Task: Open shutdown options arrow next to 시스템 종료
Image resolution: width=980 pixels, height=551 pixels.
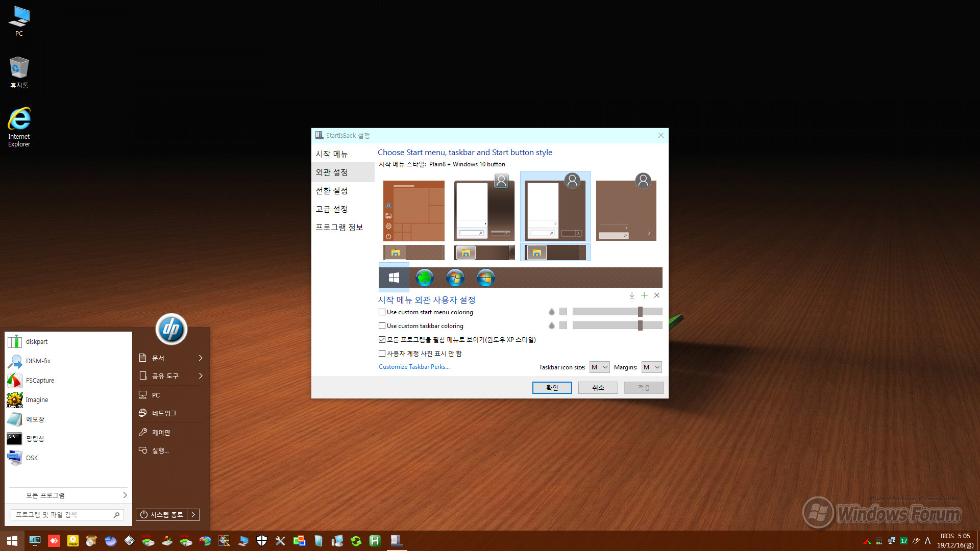Action: pos(193,515)
